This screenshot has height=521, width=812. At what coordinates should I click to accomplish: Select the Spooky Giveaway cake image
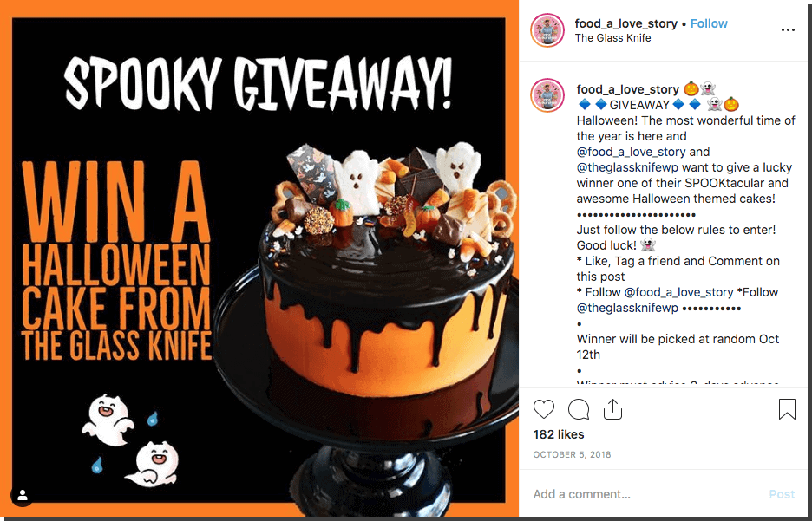pyautogui.click(x=259, y=260)
